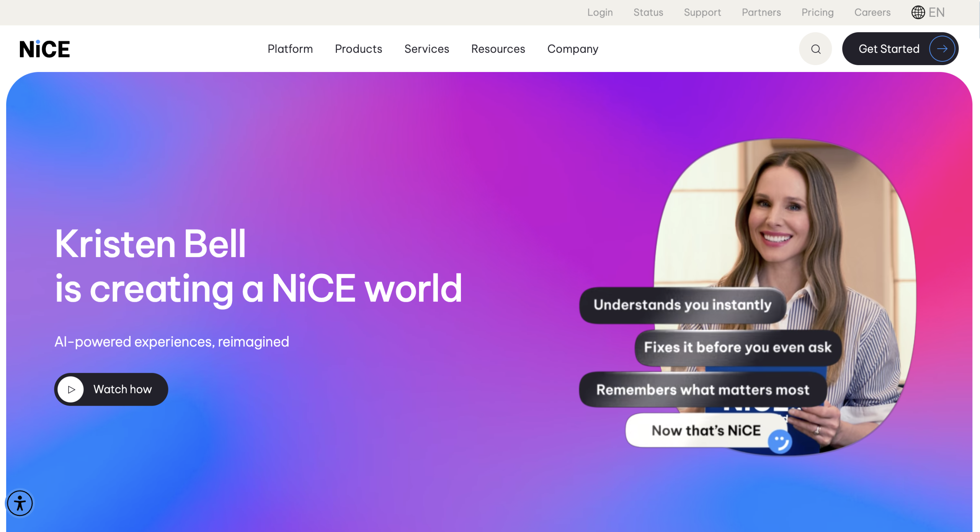
Task: Click the arrow circle in Get Started
Action: pos(942,49)
